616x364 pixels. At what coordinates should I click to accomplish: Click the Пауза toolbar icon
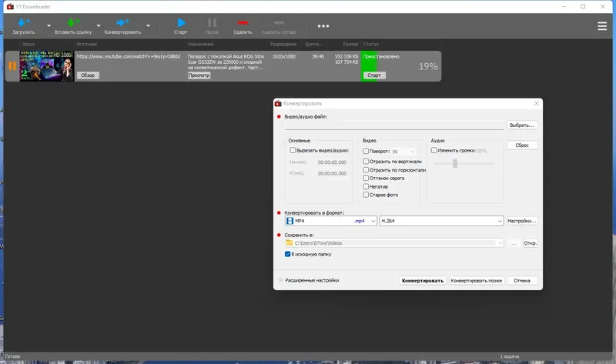pos(212,22)
